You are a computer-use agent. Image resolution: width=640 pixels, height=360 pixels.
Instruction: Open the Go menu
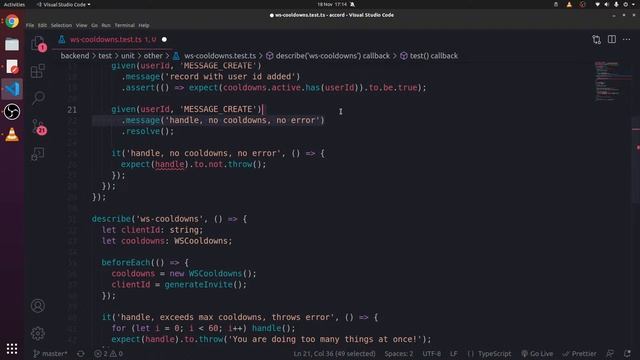coord(94,25)
